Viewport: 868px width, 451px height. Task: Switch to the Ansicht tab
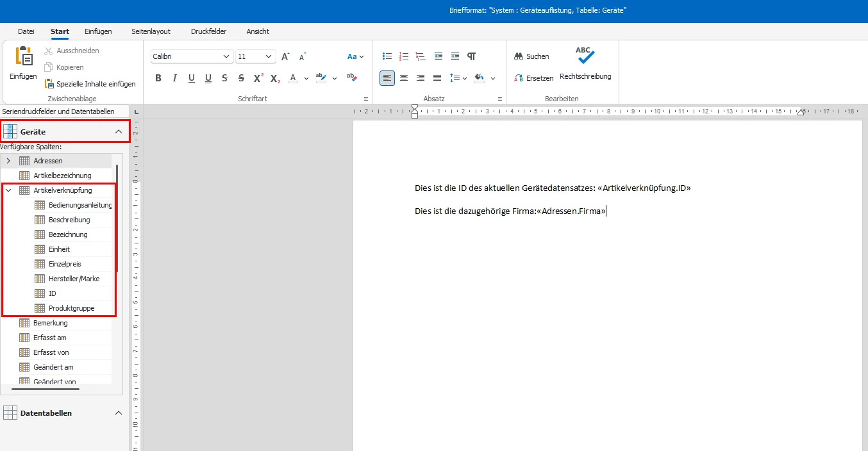(x=258, y=31)
